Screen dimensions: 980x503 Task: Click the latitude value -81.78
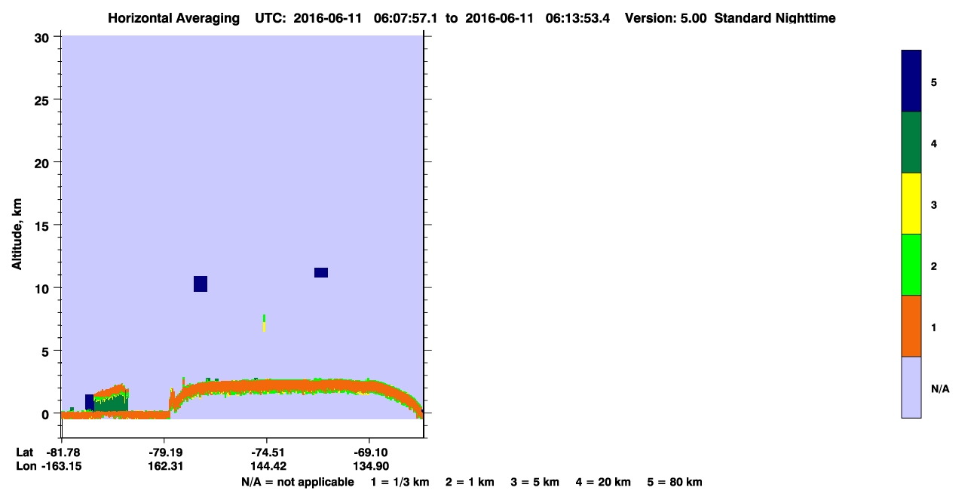[x=62, y=452]
